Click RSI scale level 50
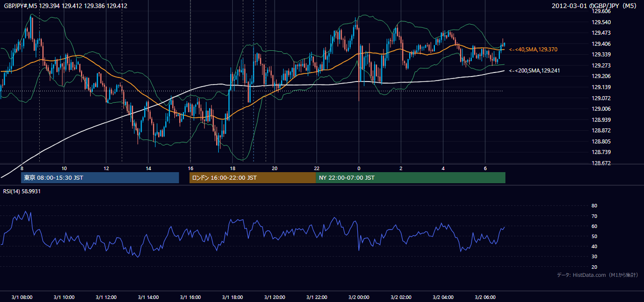 594,236
